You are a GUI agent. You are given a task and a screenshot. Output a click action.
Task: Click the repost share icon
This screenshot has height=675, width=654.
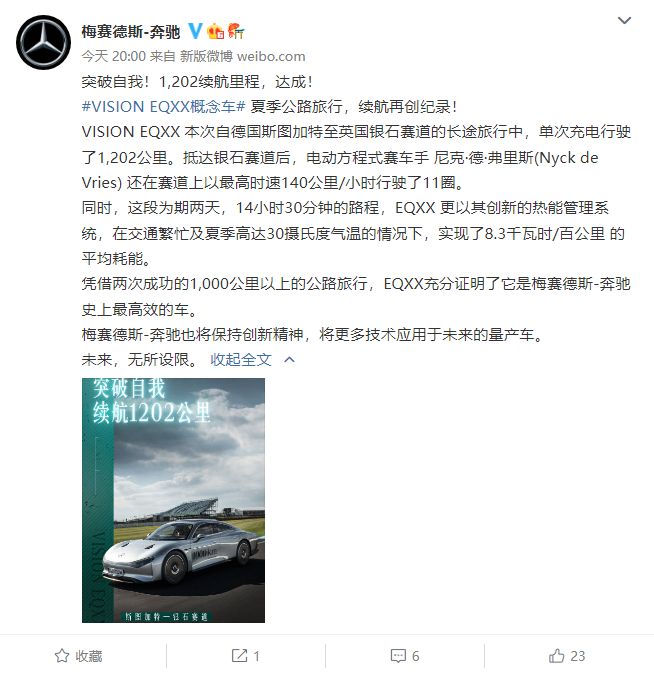[239, 656]
